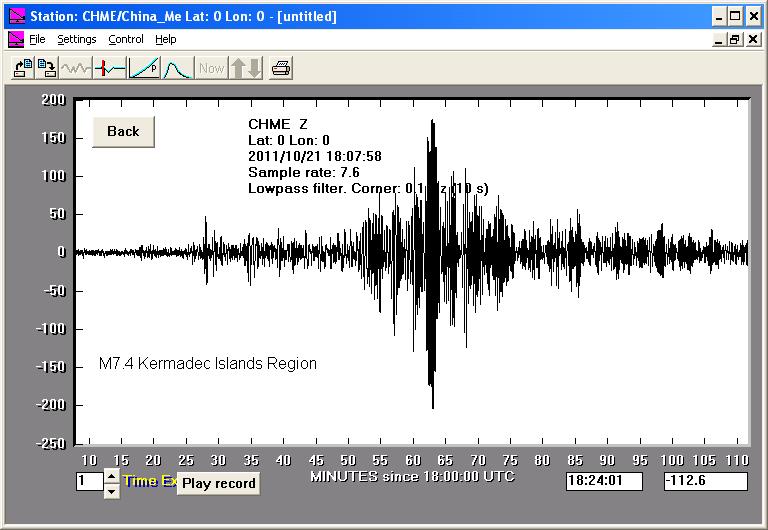Click the Play record button
Image resolution: width=768 pixels, height=530 pixels.
(218, 483)
